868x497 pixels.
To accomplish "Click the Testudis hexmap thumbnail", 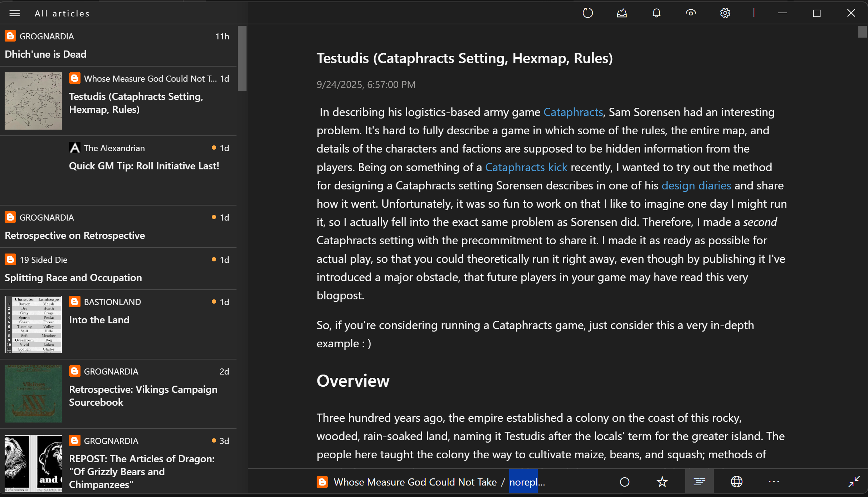I will (x=33, y=101).
